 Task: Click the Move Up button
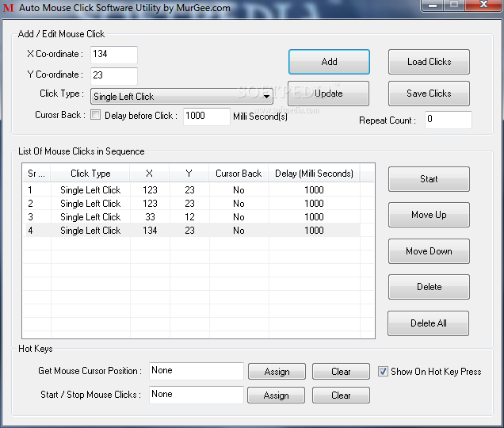coord(429,215)
